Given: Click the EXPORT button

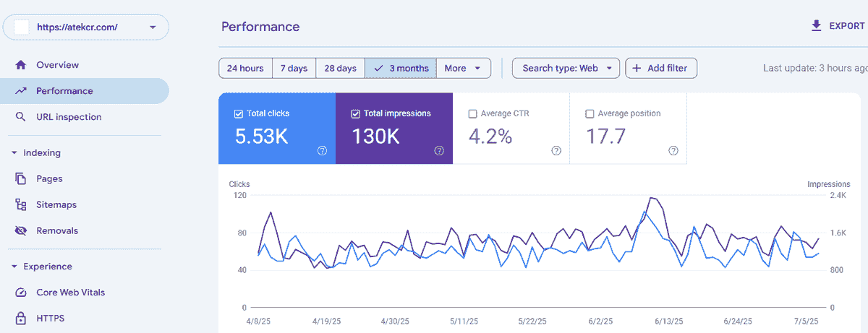Looking at the screenshot, I should pyautogui.click(x=838, y=26).
